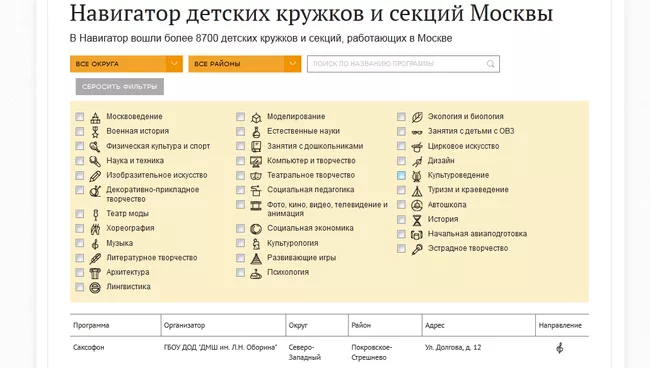The image size is (650, 368).
Task: Enable the Военная история checkbox
Action: click(80, 131)
